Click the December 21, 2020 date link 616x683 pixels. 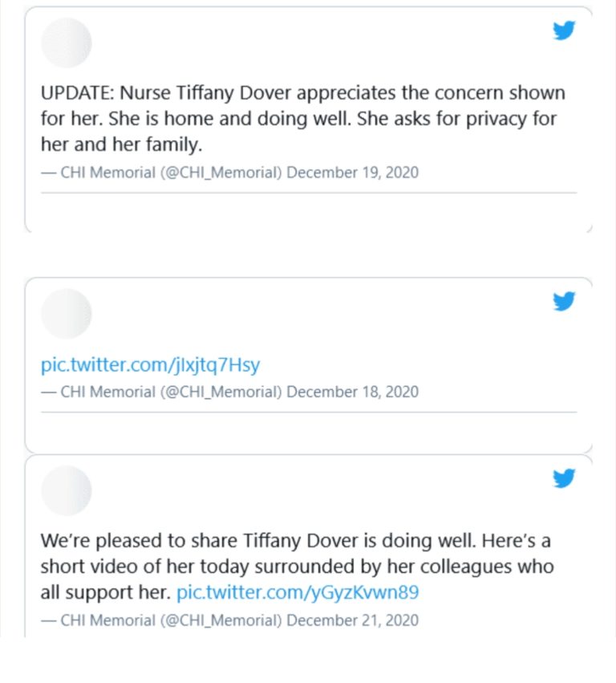[x=353, y=620]
